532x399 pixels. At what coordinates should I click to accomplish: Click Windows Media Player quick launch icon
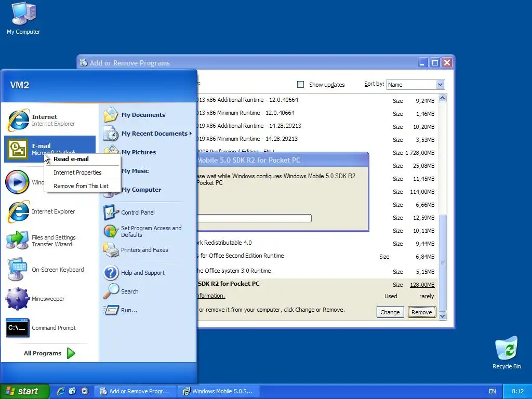coord(85,391)
